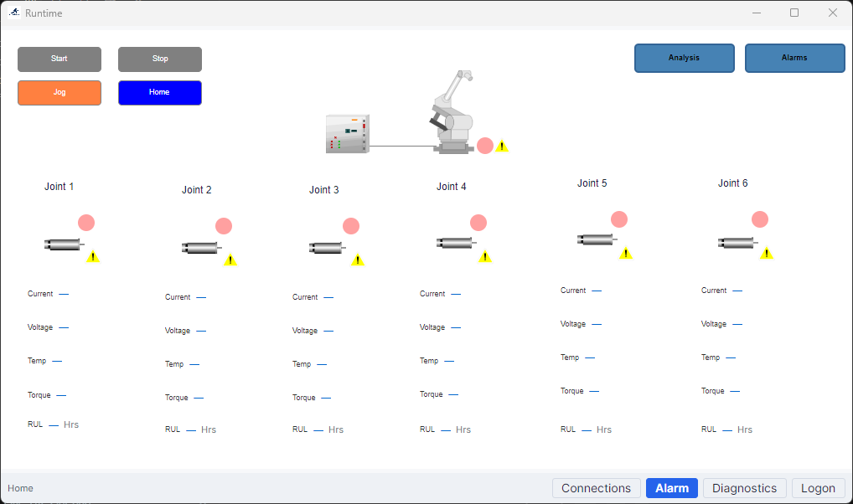
Task: Click Joint 2 motor icon
Action: pyautogui.click(x=201, y=248)
